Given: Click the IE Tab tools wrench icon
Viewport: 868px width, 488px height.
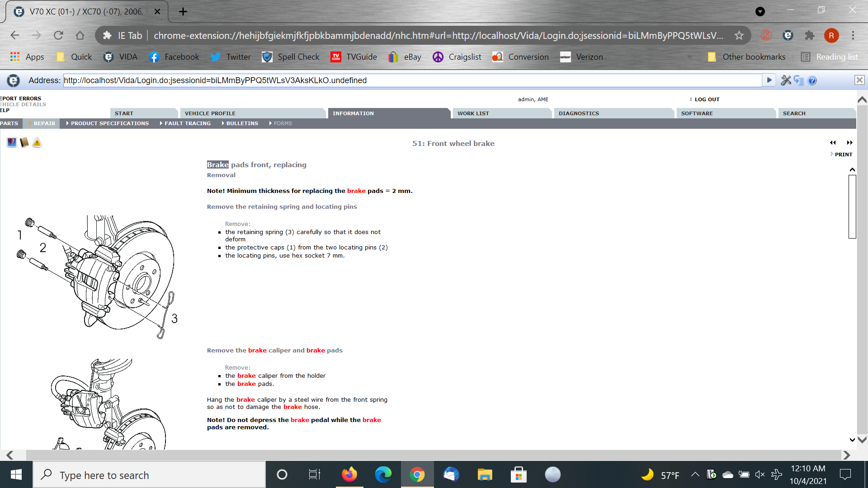Looking at the screenshot, I should coord(786,80).
